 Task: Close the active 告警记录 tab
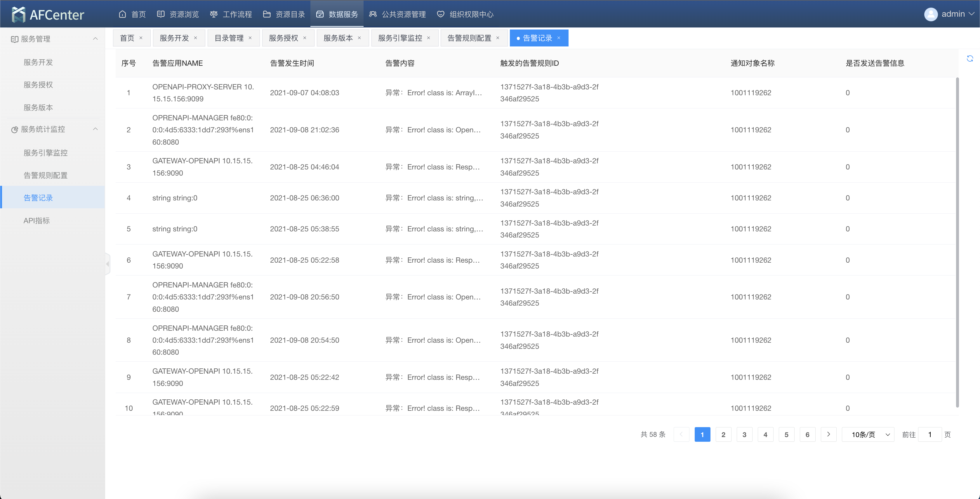coord(559,38)
